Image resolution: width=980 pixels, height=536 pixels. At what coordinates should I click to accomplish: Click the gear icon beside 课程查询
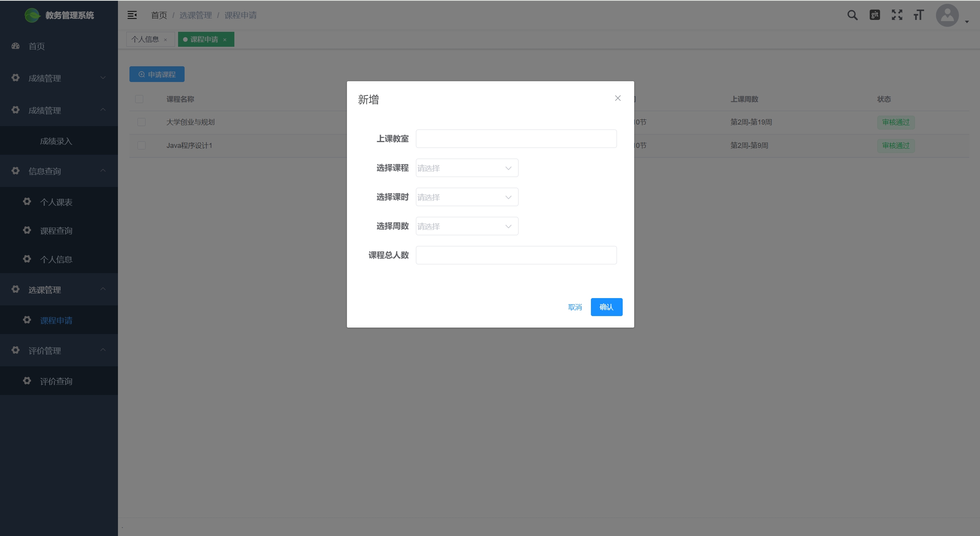27,230
